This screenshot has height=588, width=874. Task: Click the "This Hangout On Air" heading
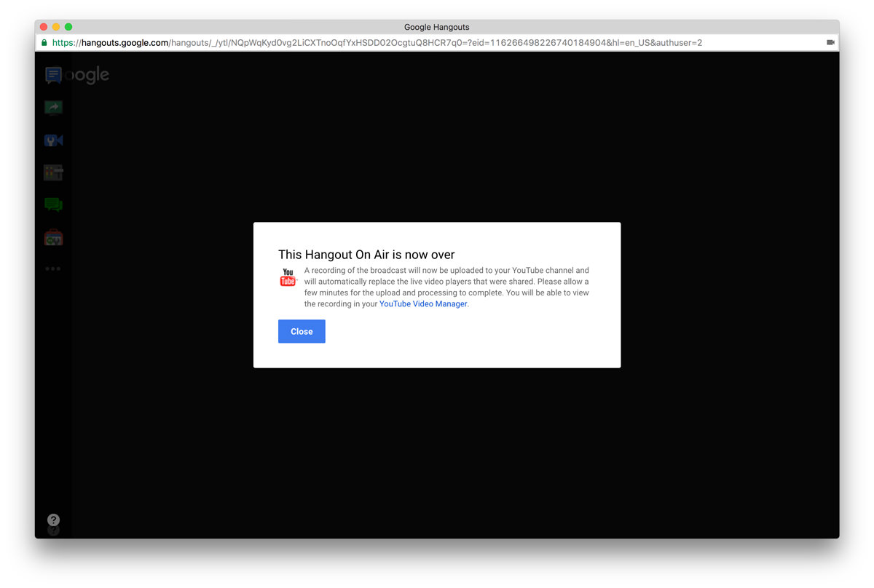pos(366,255)
